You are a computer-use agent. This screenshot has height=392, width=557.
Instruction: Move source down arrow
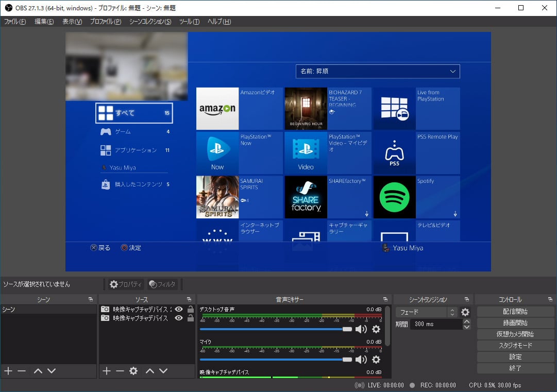point(163,371)
